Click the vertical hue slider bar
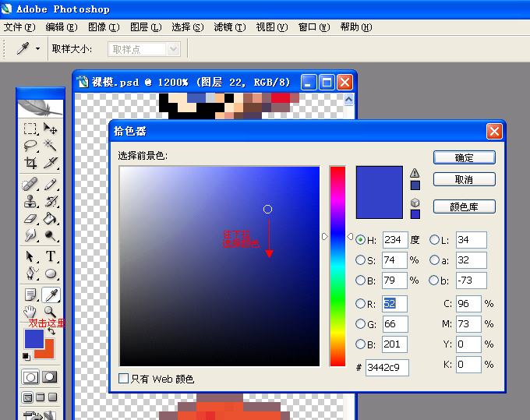 click(337, 266)
